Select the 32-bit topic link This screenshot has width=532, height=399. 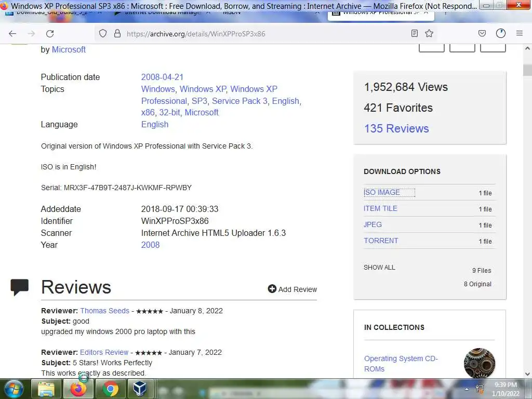(170, 112)
